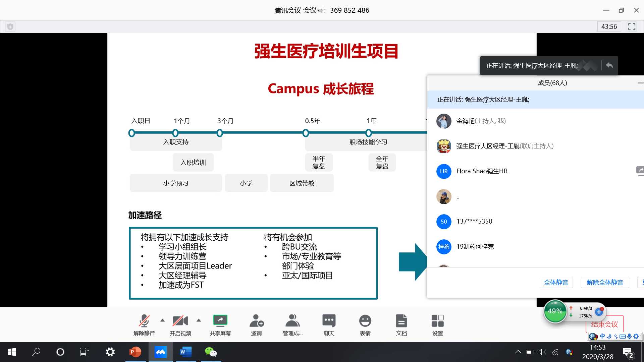Open meeting settings icon

coord(437,321)
